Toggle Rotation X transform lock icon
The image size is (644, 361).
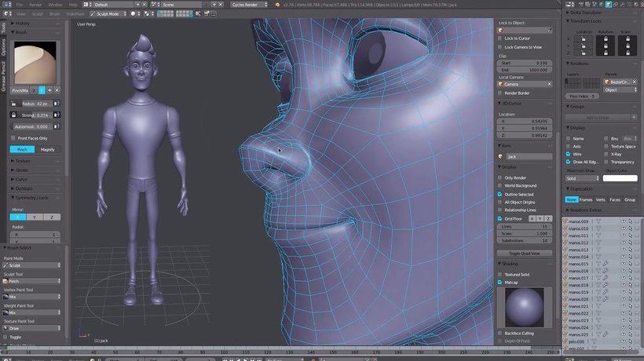[606, 39]
